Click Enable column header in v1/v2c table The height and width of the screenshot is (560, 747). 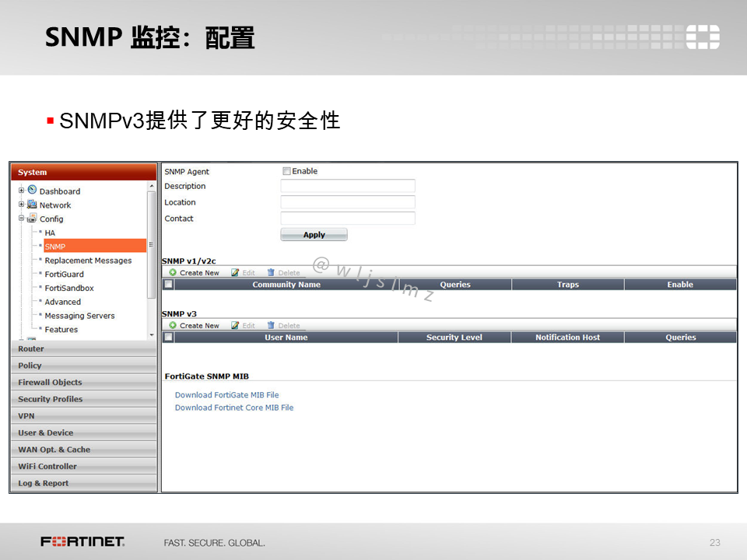[x=680, y=285]
